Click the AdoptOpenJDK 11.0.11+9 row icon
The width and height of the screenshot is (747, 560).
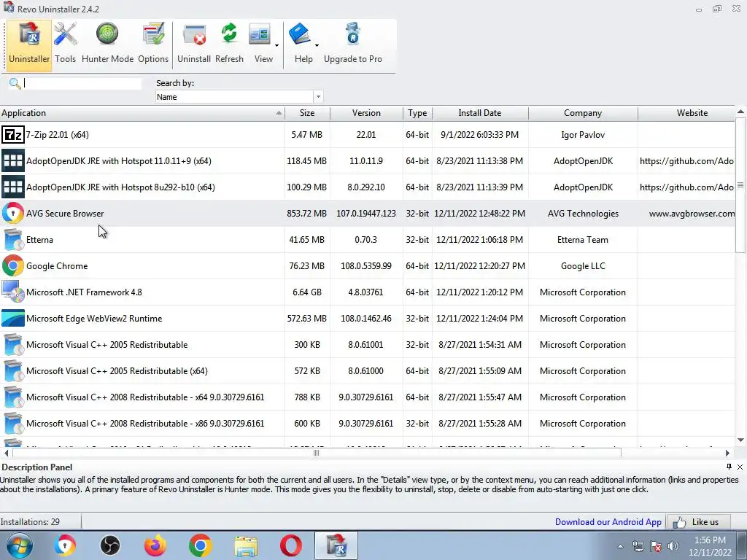point(13,161)
